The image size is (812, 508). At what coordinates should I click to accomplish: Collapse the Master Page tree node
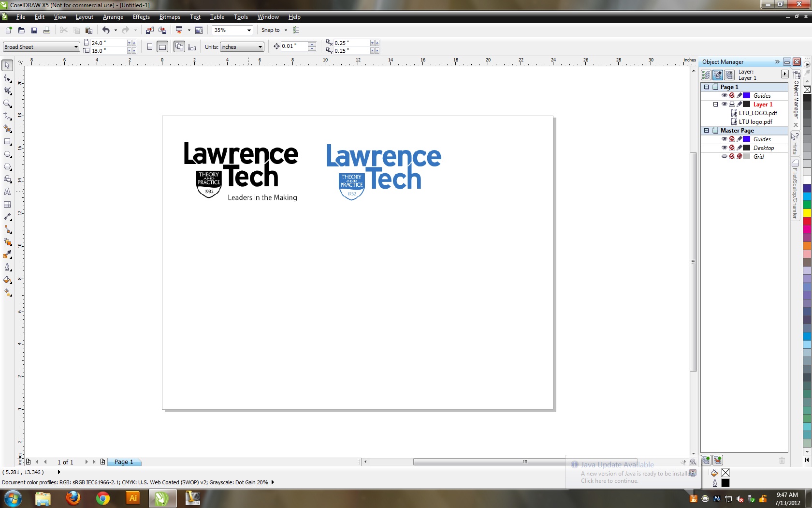click(706, 131)
